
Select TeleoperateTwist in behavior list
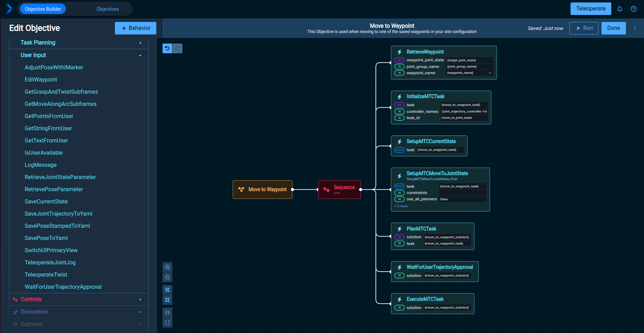pyautogui.click(x=46, y=275)
